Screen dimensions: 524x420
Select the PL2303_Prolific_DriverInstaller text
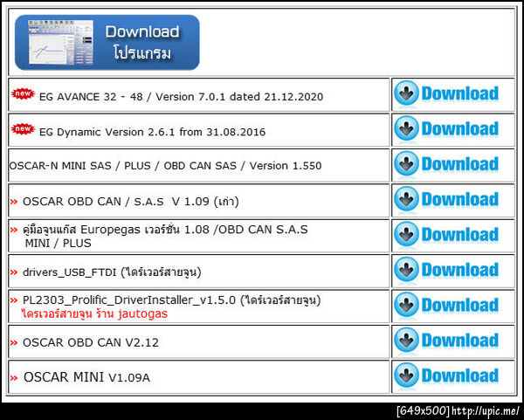click(171, 300)
